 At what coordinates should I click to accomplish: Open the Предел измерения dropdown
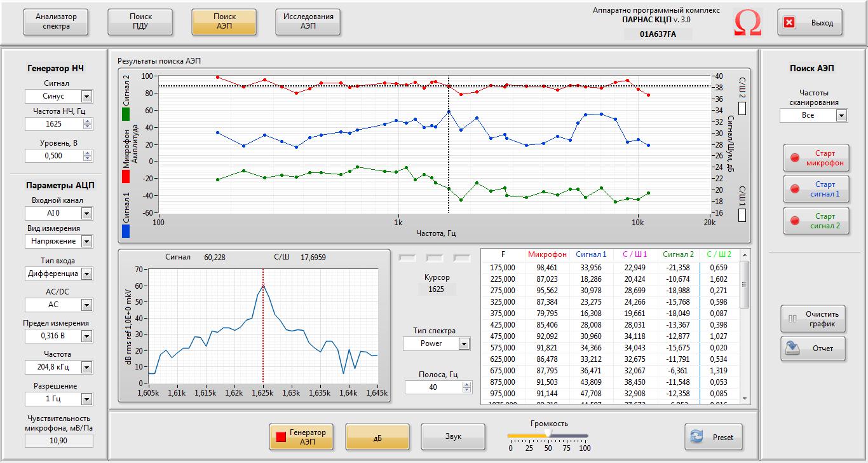tap(87, 336)
